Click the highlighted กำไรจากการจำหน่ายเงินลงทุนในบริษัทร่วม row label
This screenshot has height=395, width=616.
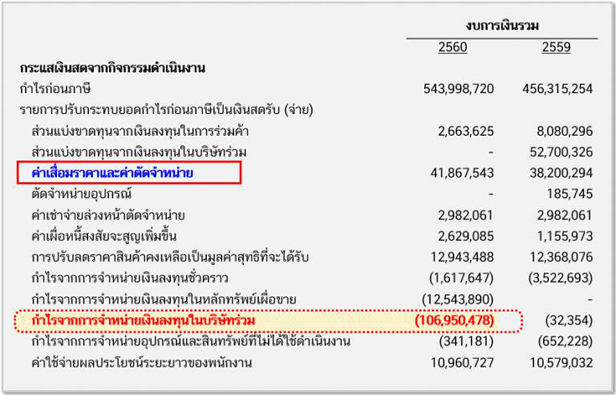(143, 320)
